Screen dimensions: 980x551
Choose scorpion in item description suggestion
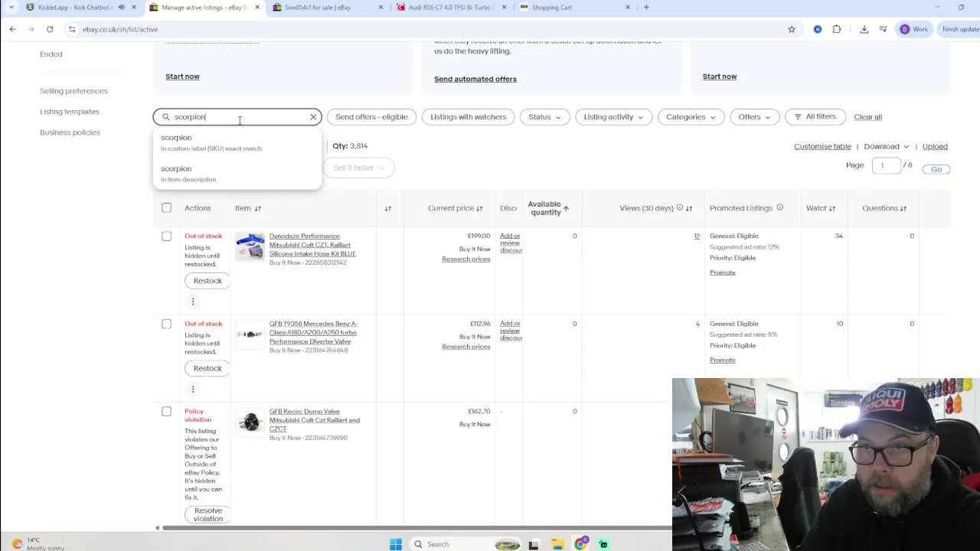click(x=237, y=174)
